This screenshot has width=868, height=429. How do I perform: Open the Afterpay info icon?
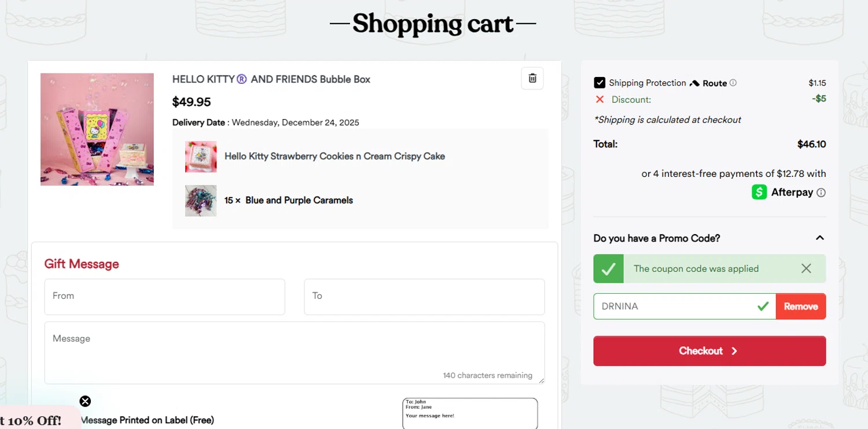821,193
